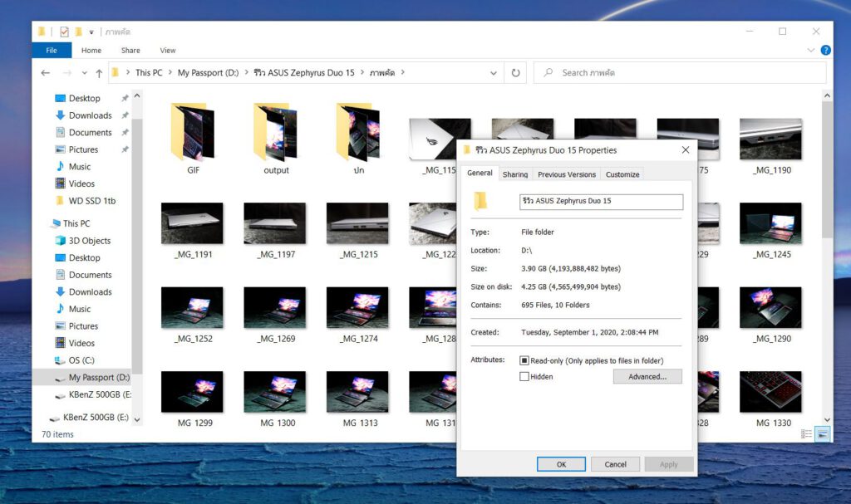
Task: Click the Explorer help question mark icon
Action: [825, 50]
